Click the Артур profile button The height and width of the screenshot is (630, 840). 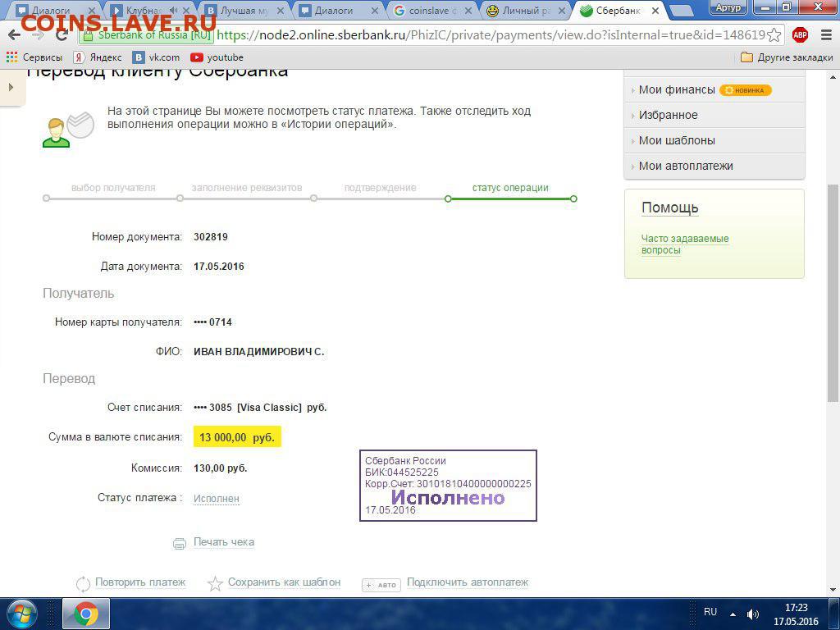point(728,7)
